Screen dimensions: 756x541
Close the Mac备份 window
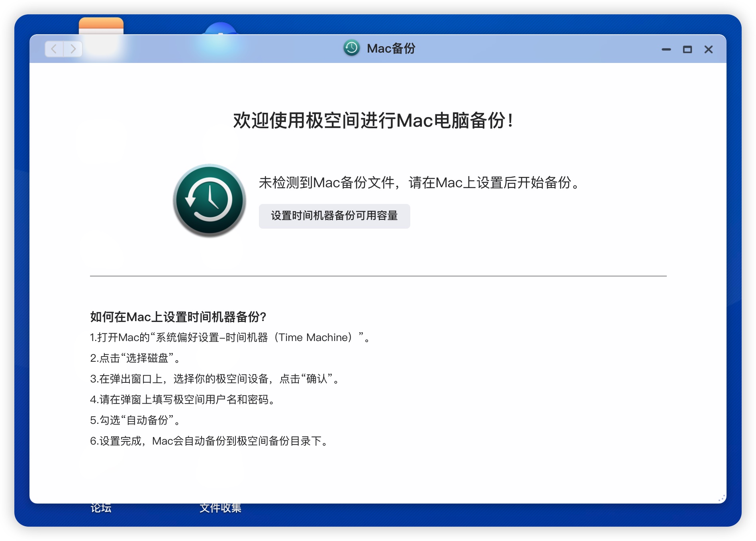[x=709, y=49]
